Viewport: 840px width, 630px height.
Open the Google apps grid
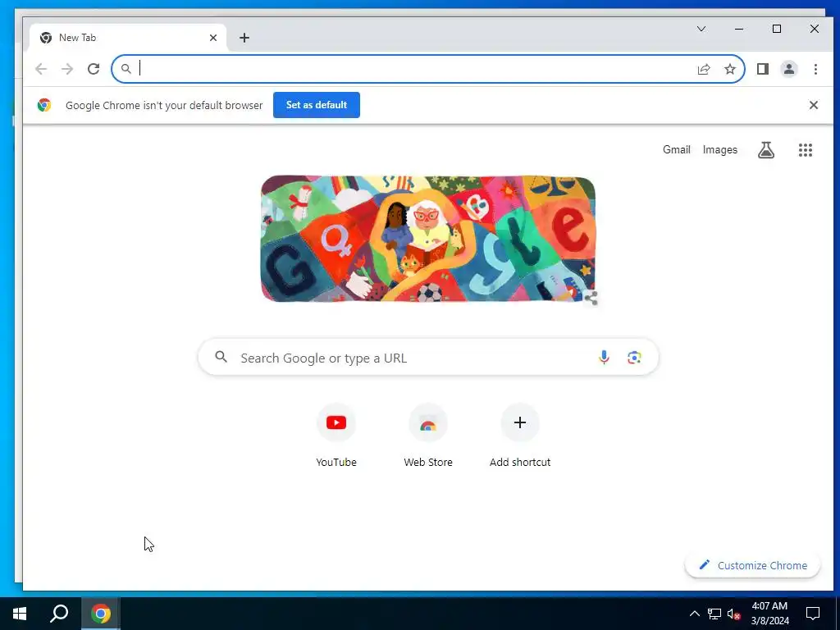pyautogui.click(x=806, y=150)
